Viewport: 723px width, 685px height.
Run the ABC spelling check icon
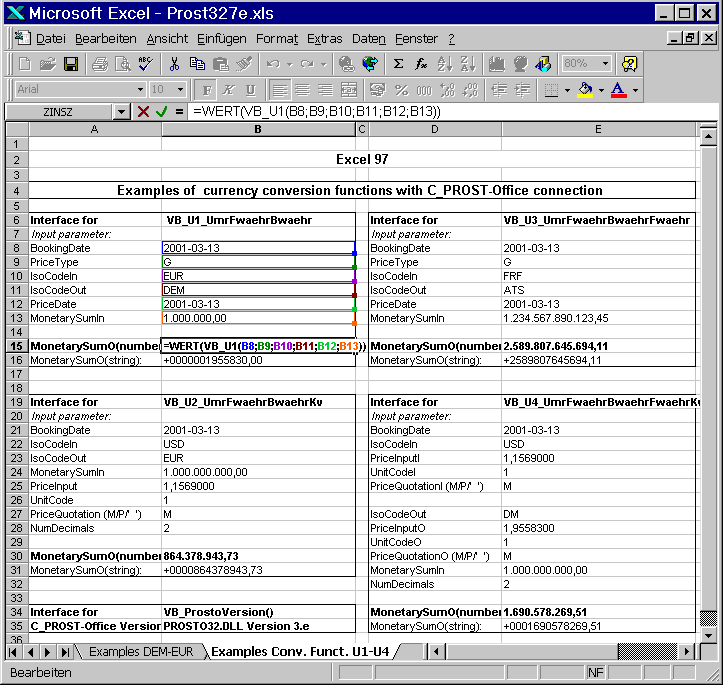[146, 64]
